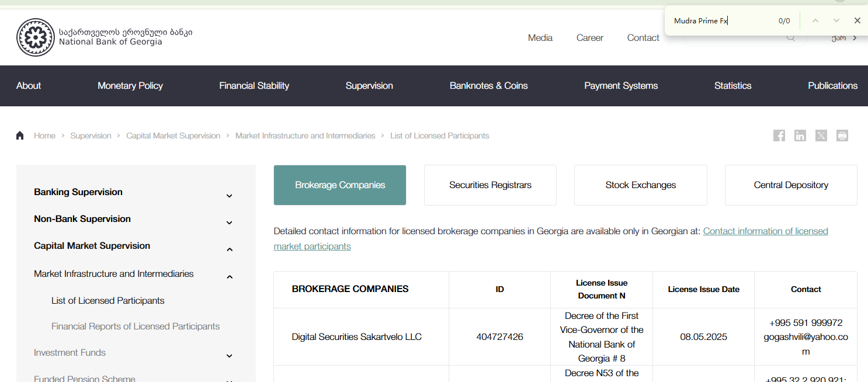
Task: Click the National Bank of Georgia logo
Action: click(x=36, y=37)
